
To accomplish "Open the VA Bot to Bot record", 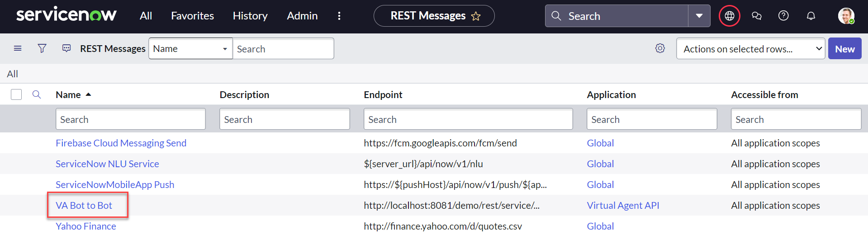I will click(x=84, y=205).
